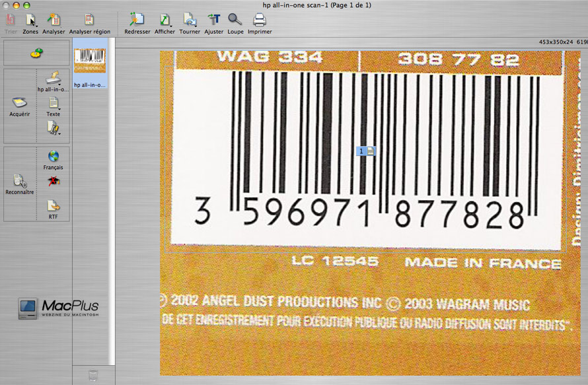
Task: Open the Zones dropdown arrow
Action: (x=36, y=26)
